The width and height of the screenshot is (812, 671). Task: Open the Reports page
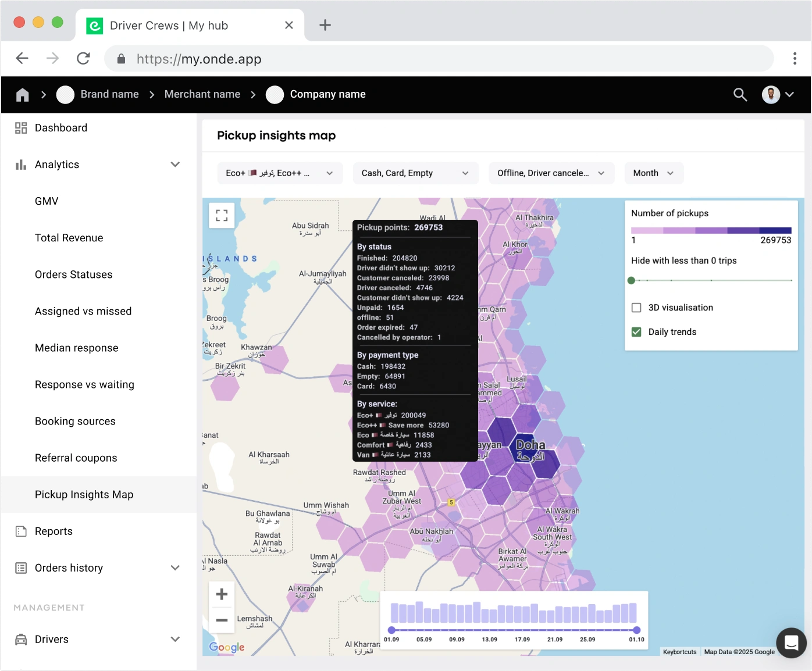point(54,531)
